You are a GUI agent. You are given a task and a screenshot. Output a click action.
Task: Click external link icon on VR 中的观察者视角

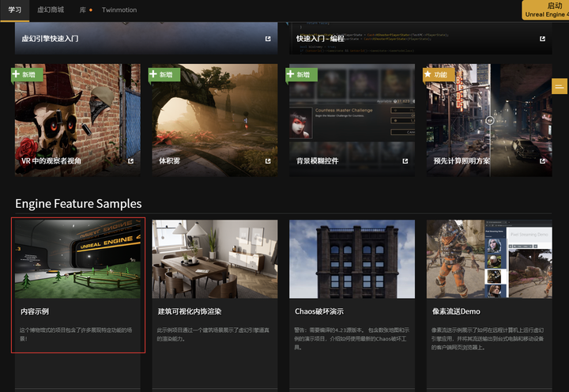130,160
